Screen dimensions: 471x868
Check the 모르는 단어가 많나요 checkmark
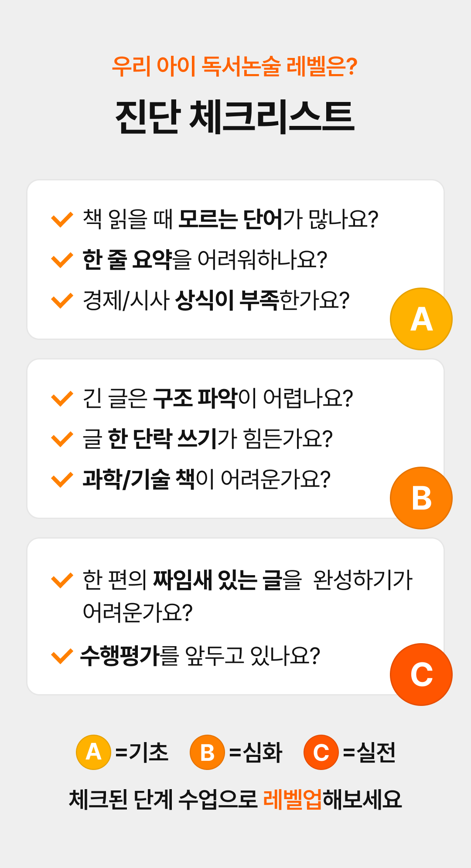(62, 219)
